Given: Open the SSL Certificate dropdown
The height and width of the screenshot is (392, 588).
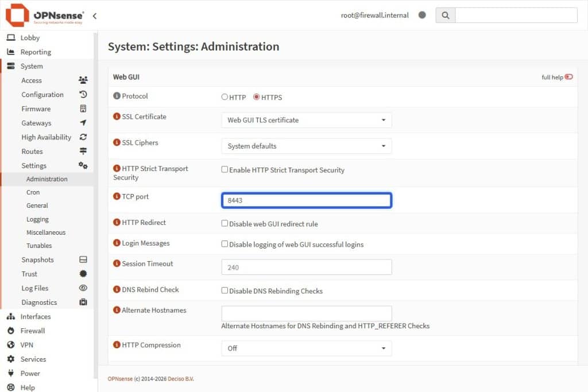Looking at the screenshot, I should point(306,120).
